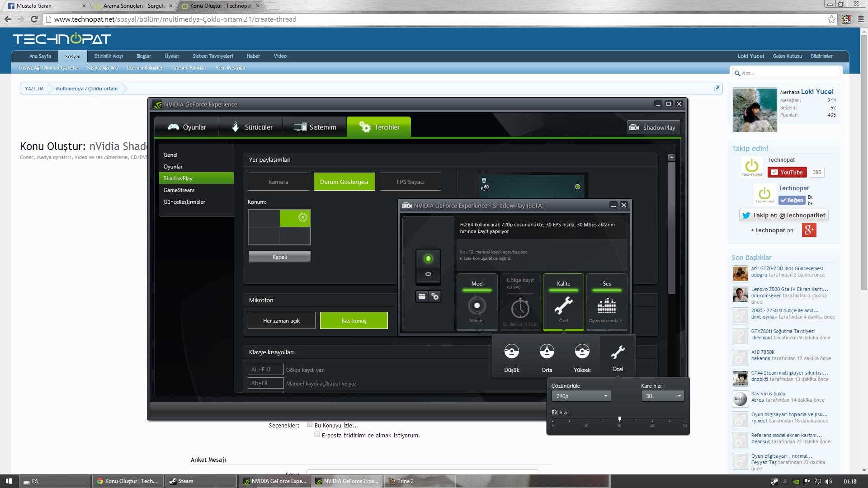The height and width of the screenshot is (488, 868).
Task: Select the Tercihler tab
Action: coord(379,127)
